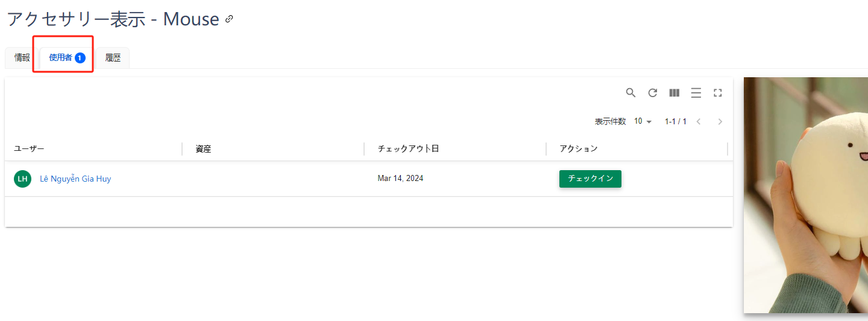Change row density with the lines icon
The width and height of the screenshot is (868, 321).
[x=696, y=93]
